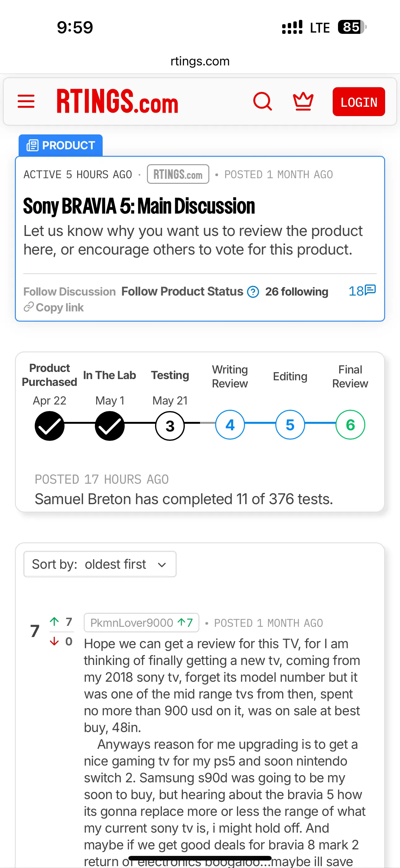Tap the search magnifier icon
The width and height of the screenshot is (400, 868).
(263, 102)
